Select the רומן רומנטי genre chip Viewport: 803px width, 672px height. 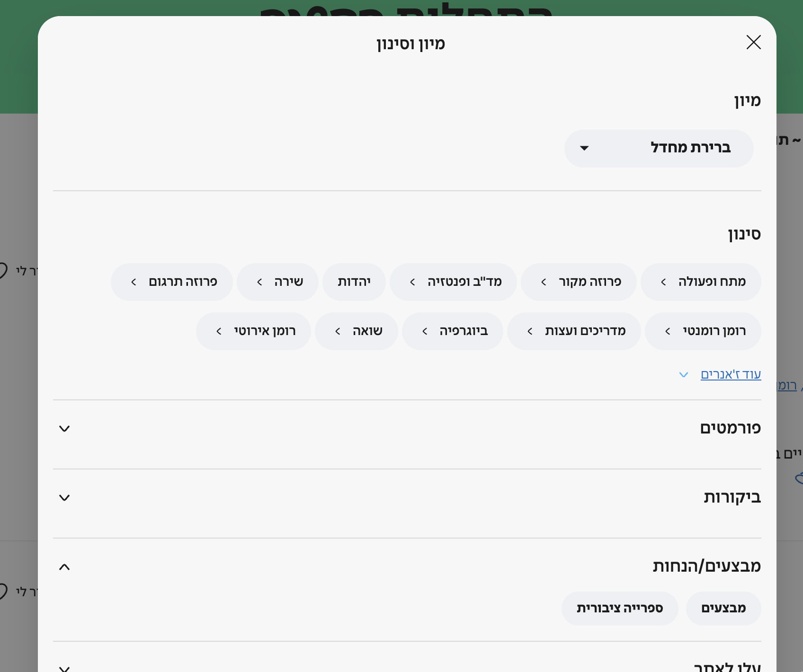click(703, 331)
